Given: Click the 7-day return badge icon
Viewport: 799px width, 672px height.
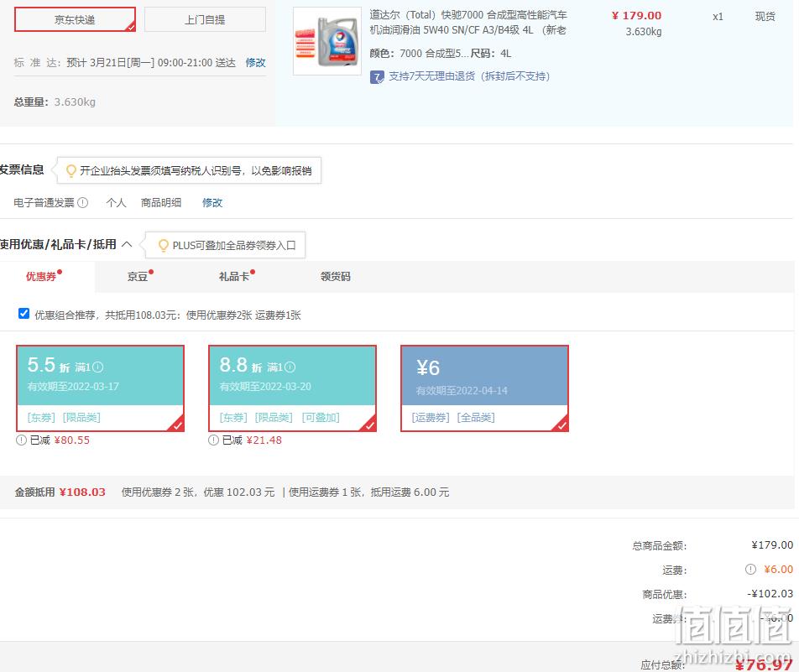Looking at the screenshot, I should tap(377, 77).
